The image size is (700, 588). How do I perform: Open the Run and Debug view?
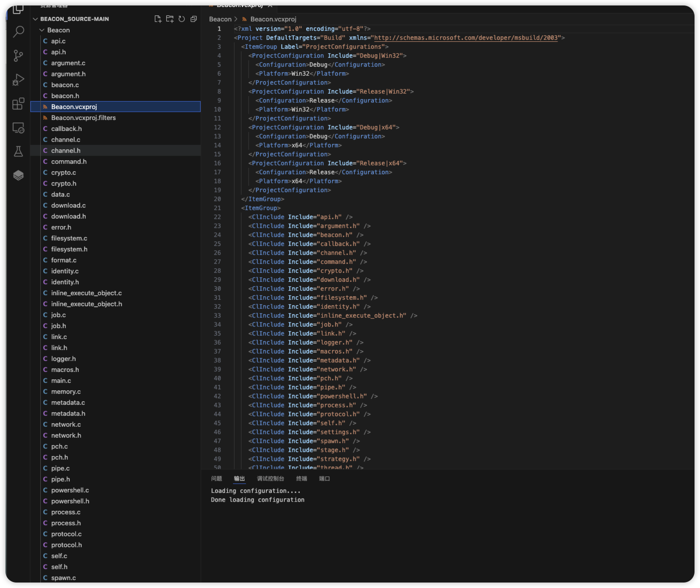[x=18, y=80]
